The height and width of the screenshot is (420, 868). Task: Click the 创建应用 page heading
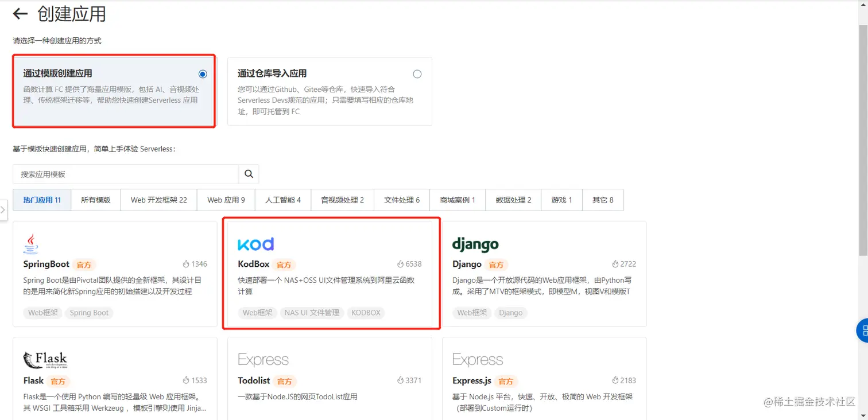click(x=72, y=14)
